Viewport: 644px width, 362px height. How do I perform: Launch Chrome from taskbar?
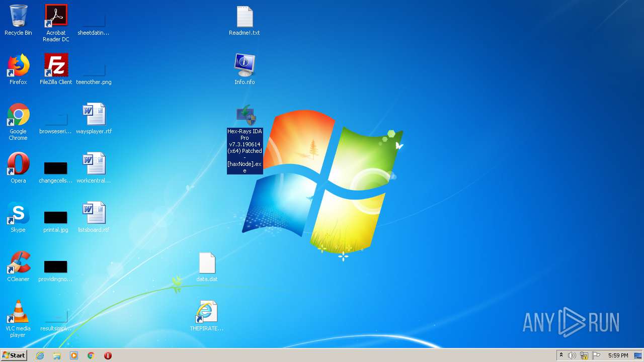(91, 355)
